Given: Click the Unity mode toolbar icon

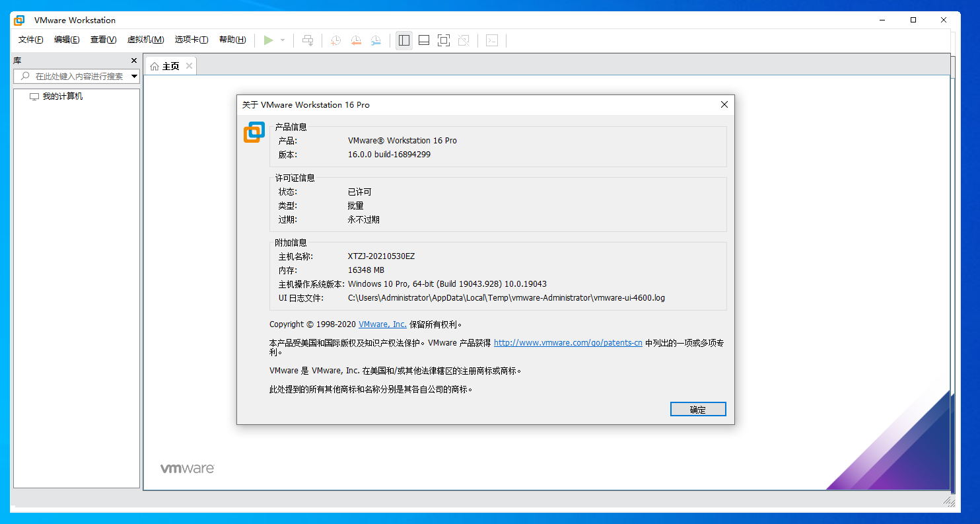Looking at the screenshot, I should point(464,40).
